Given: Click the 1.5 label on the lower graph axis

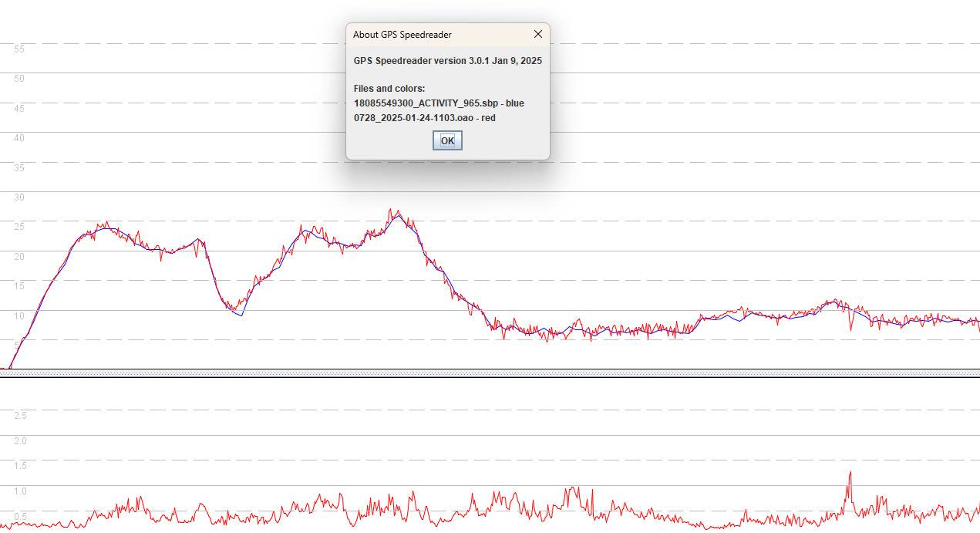Looking at the screenshot, I should click(20, 466).
